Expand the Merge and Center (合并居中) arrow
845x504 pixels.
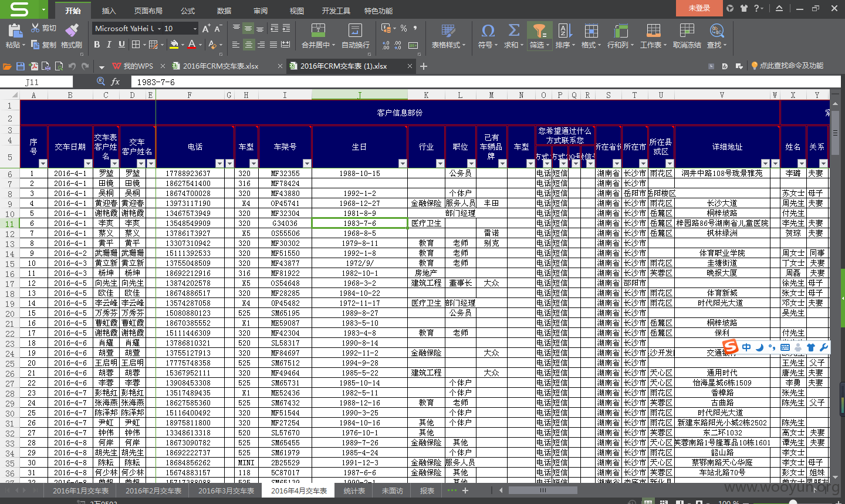(x=333, y=45)
